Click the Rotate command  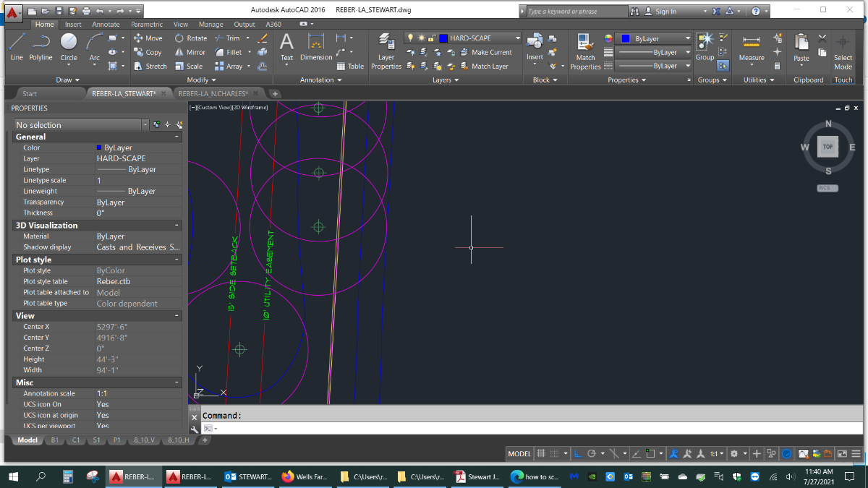point(191,38)
